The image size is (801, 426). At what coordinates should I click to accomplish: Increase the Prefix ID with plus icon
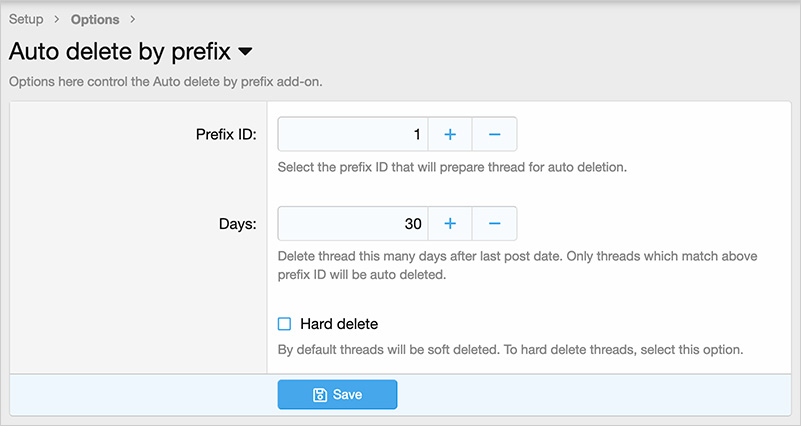click(x=450, y=134)
